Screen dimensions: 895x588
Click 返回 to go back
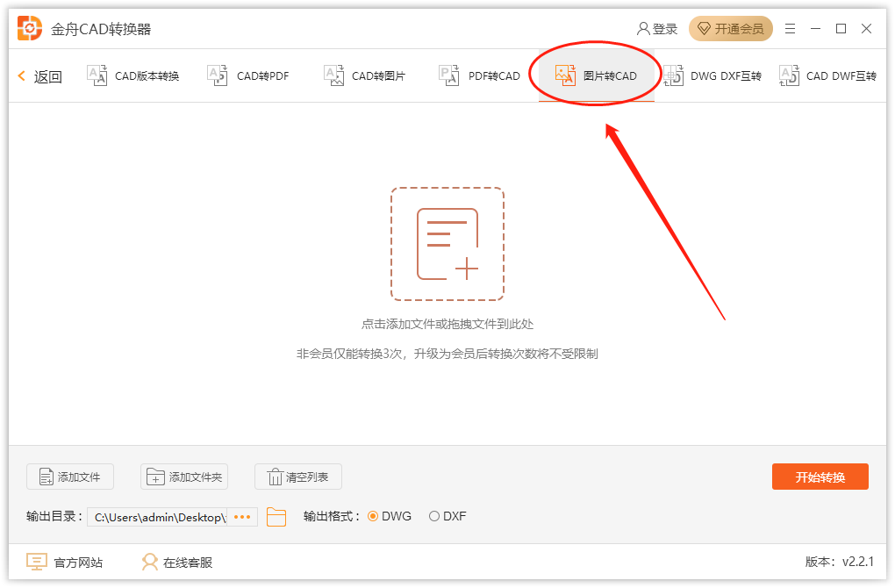coord(40,76)
